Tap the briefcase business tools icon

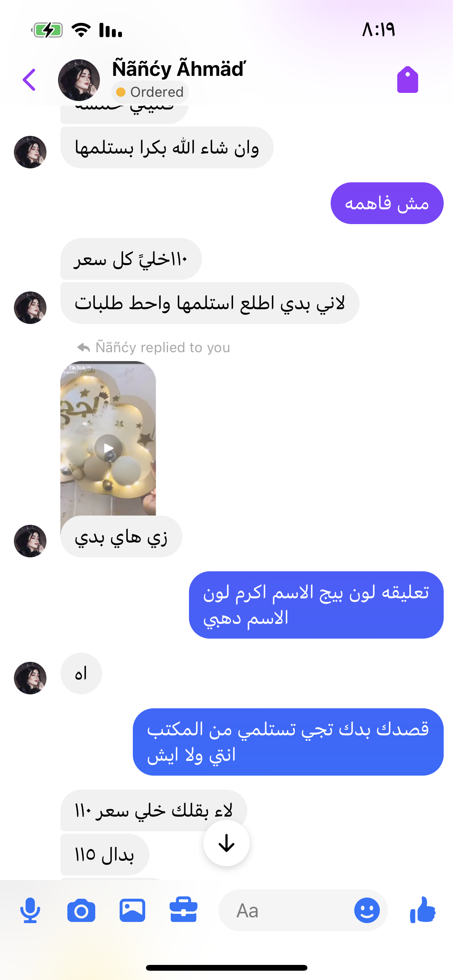point(184,910)
